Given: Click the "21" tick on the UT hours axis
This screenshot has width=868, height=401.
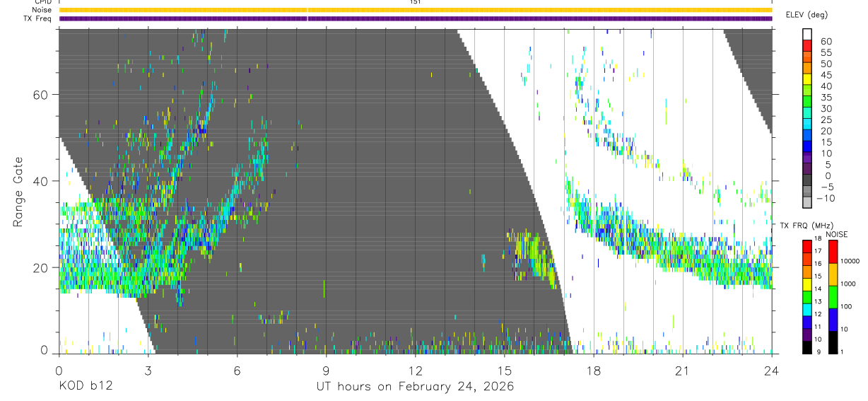Looking at the screenshot, I should click(x=683, y=371).
